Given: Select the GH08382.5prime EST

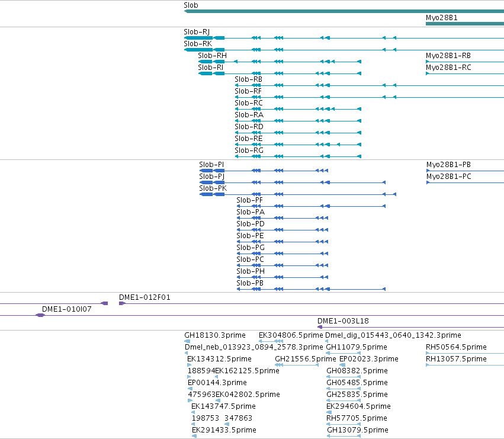Looking at the screenshot, I should pos(344,377).
